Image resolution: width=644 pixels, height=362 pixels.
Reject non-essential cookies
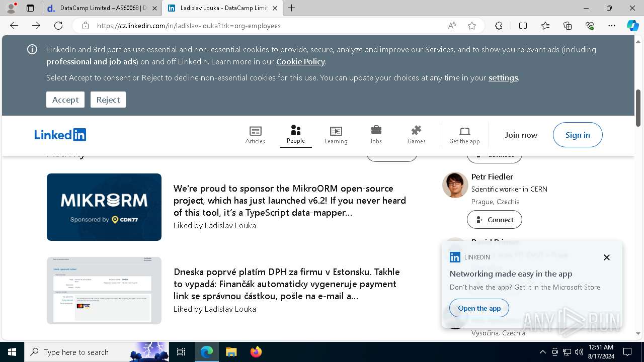coord(108,100)
